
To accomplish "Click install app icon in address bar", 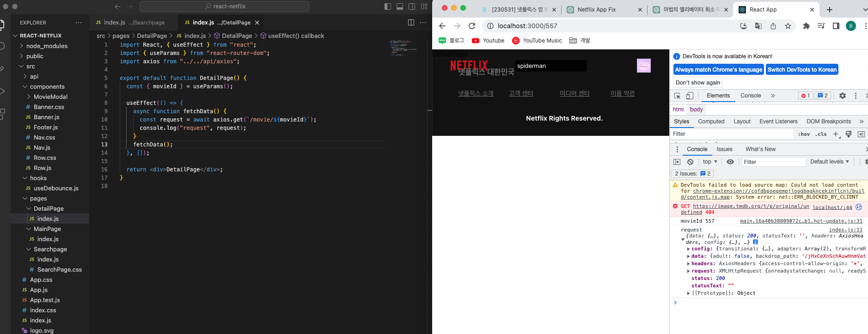I will coord(744,26).
